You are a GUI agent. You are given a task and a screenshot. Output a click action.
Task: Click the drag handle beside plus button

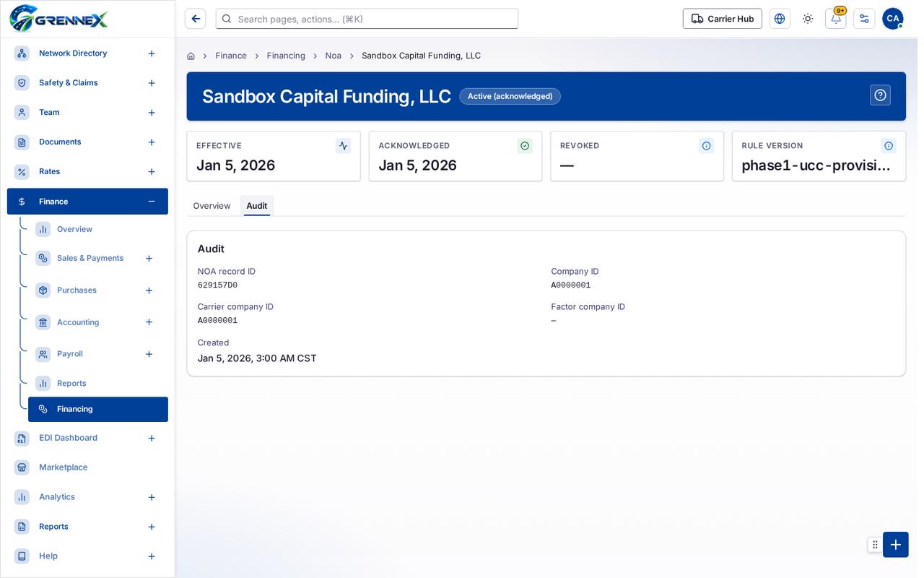(875, 545)
